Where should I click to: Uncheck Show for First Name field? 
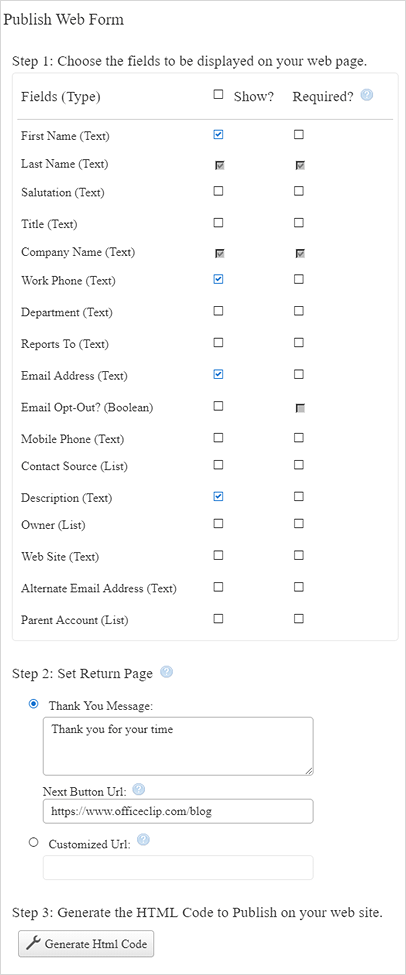(218, 134)
